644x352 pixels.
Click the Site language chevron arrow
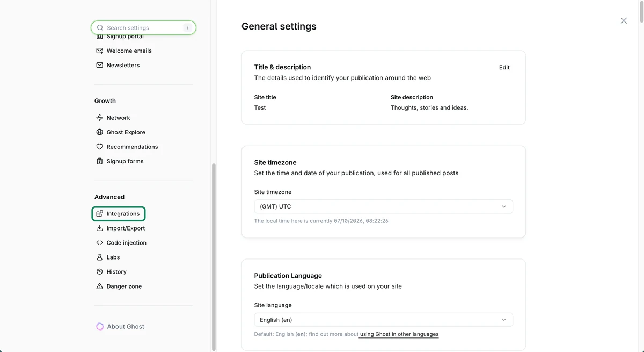503,320
